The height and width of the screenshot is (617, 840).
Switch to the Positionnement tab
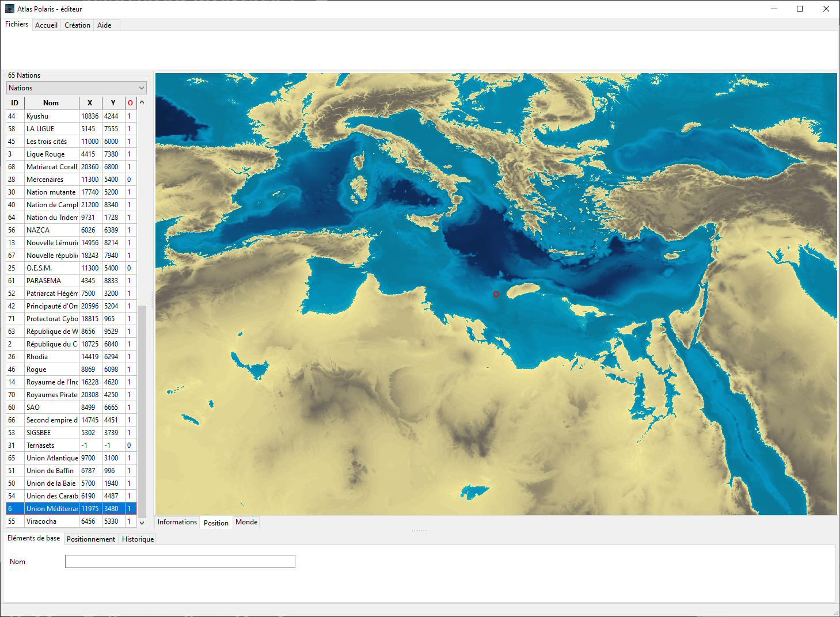click(x=91, y=539)
